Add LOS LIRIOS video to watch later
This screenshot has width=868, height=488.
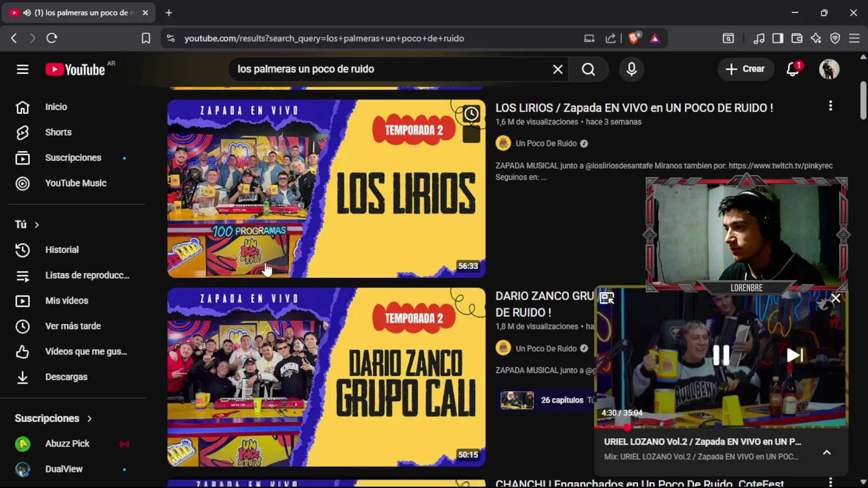471,114
